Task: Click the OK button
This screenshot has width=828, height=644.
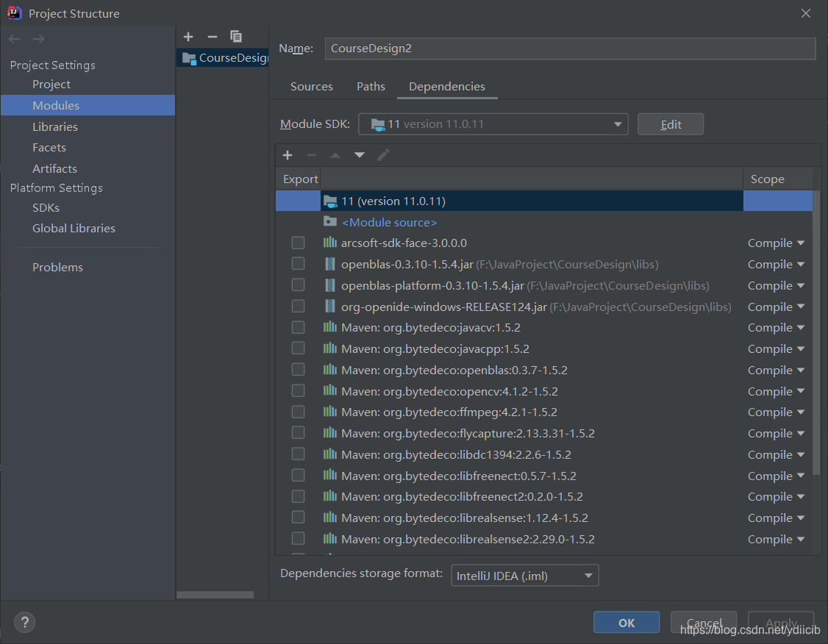Action: pos(627,623)
